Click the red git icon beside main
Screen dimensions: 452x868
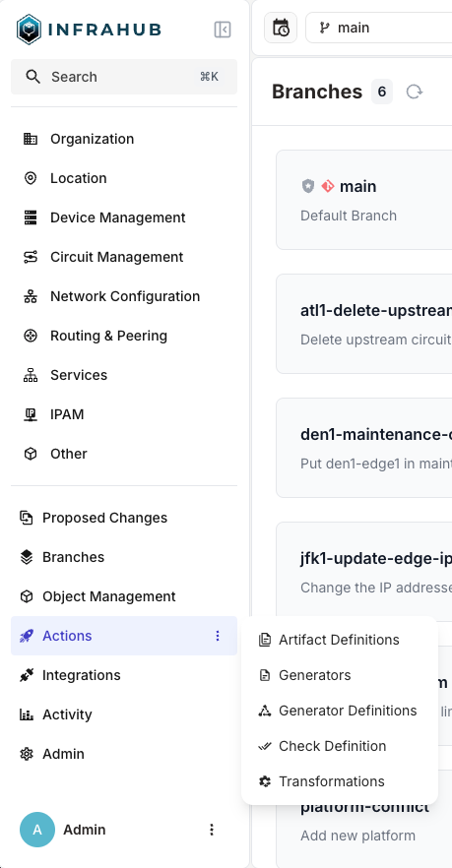327,186
